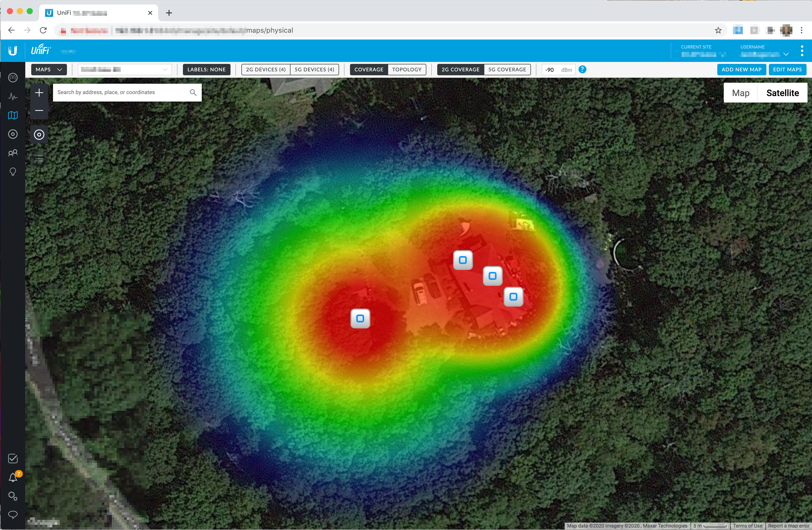Screen dimensions: 812x530
Task: Click the -90 dBm threshold field
Action: click(558, 70)
